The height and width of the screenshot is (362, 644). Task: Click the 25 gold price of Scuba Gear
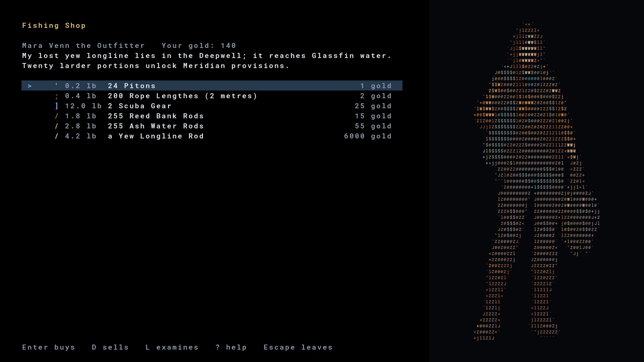(373, 106)
